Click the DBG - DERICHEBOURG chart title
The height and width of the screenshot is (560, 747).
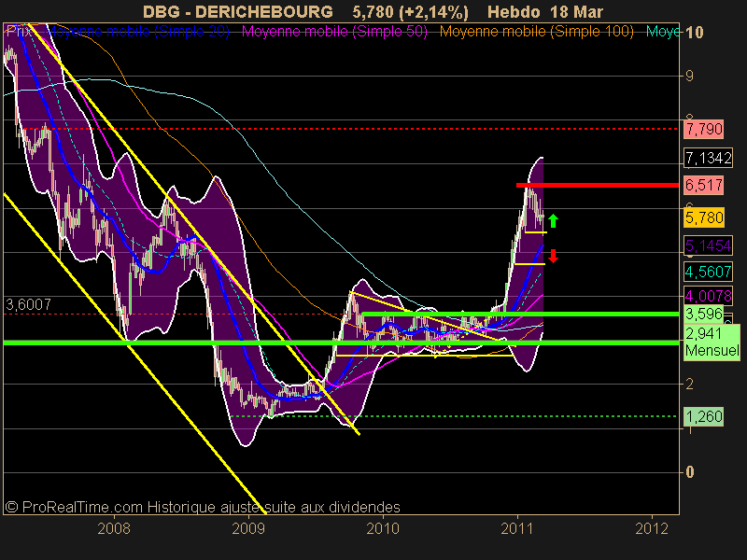238,12
